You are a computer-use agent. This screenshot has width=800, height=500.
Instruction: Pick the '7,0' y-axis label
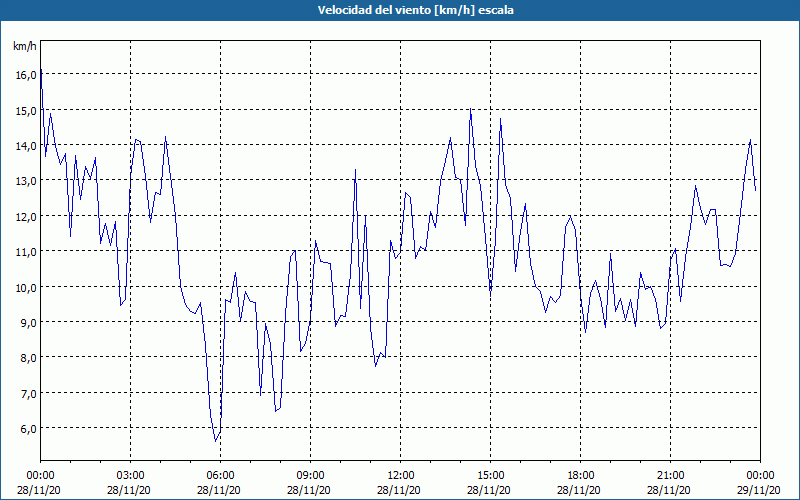pos(28,393)
